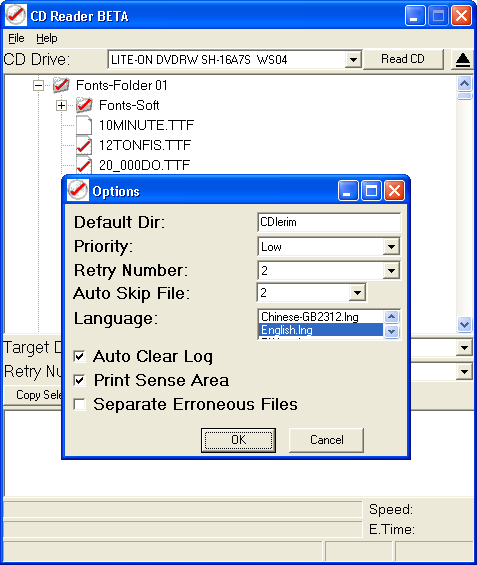This screenshot has height=565, width=477.
Task: Select the 10MINUTE.TTF file name
Action: 146,125
